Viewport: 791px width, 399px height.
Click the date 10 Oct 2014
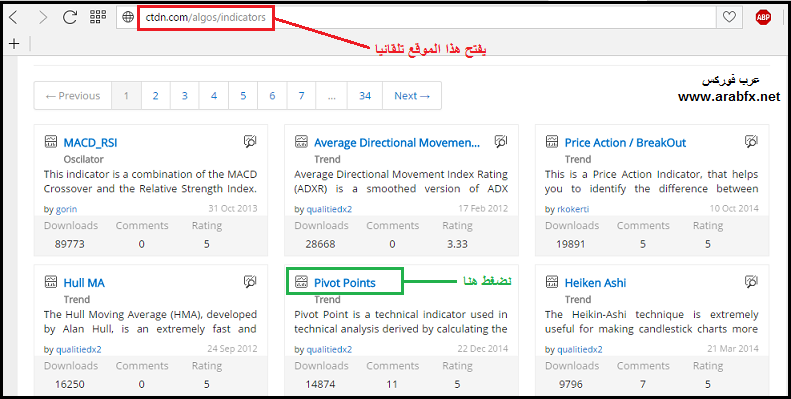point(734,208)
